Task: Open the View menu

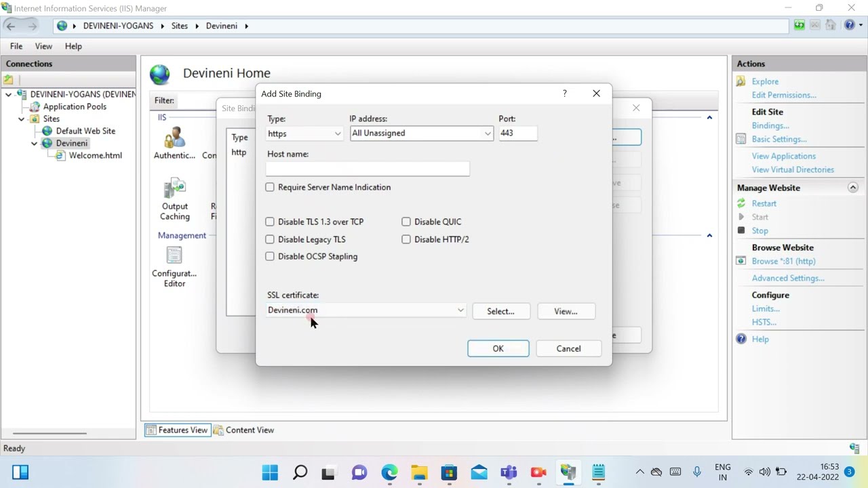Action: coord(43,46)
